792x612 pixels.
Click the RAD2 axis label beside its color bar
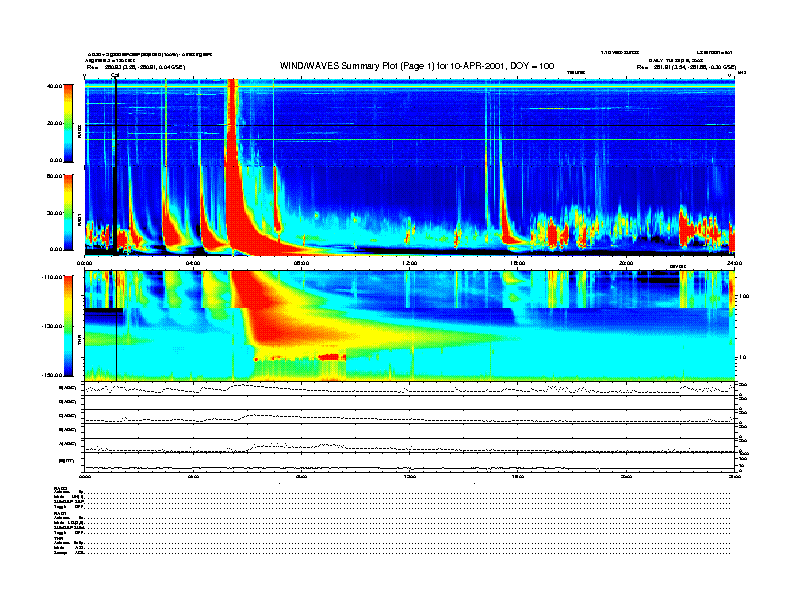click(x=79, y=130)
